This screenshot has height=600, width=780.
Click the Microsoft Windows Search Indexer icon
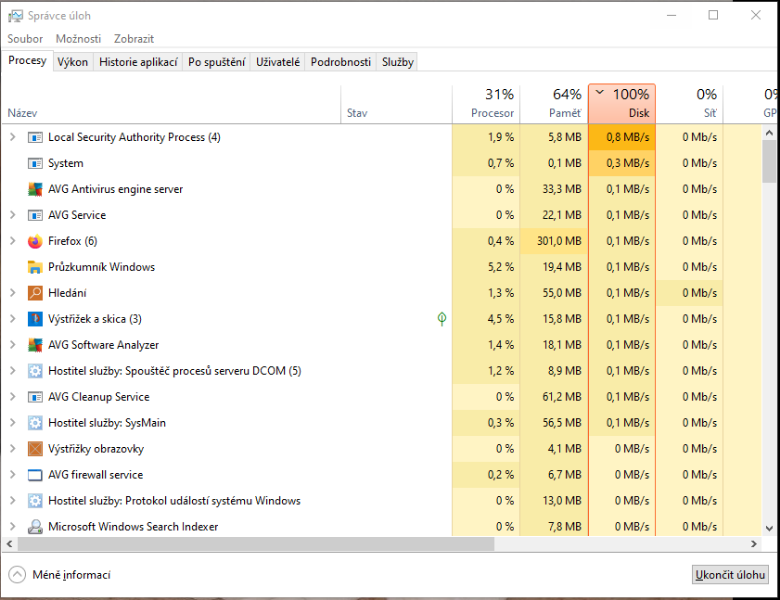pyautogui.click(x=35, y=526)
